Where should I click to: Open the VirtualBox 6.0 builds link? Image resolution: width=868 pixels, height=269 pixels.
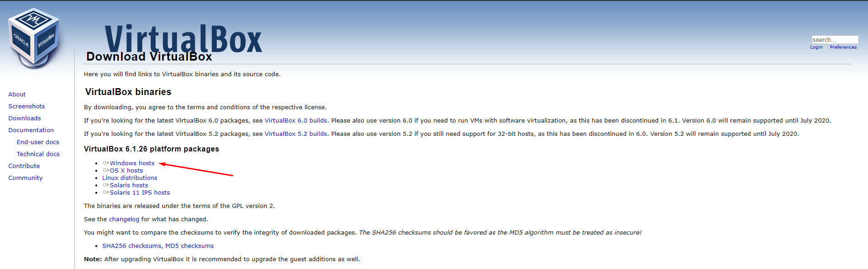pyautogui.click(x=296, y=121)
